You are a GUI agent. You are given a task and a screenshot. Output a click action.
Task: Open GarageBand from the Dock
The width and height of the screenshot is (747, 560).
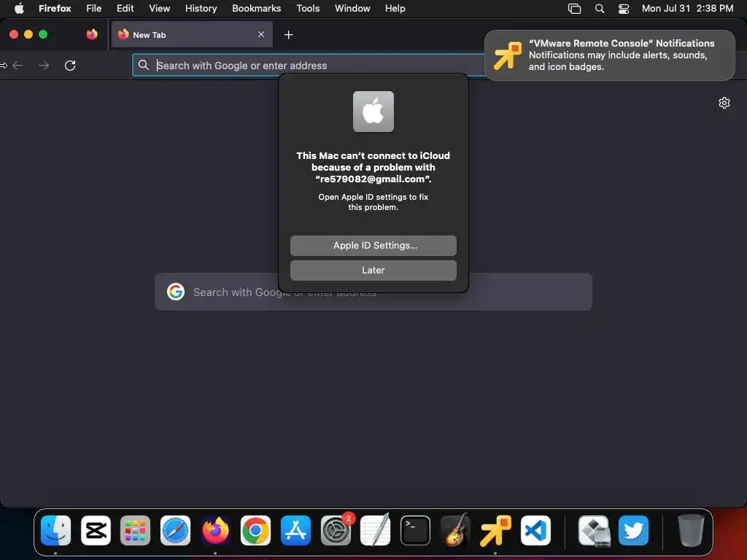tap(455, 530)
